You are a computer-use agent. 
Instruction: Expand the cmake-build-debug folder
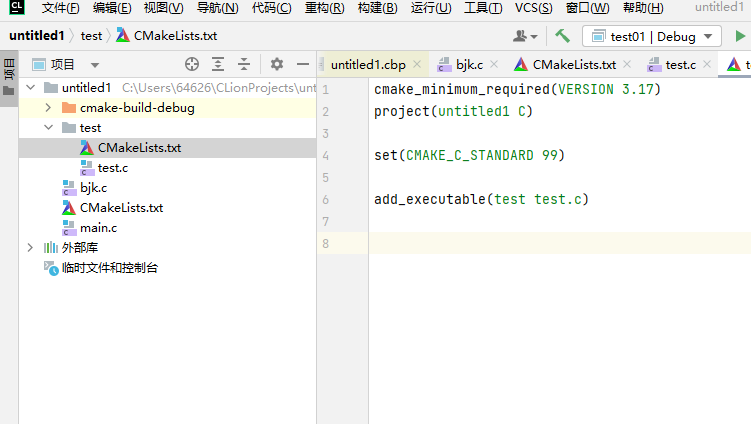48,108
